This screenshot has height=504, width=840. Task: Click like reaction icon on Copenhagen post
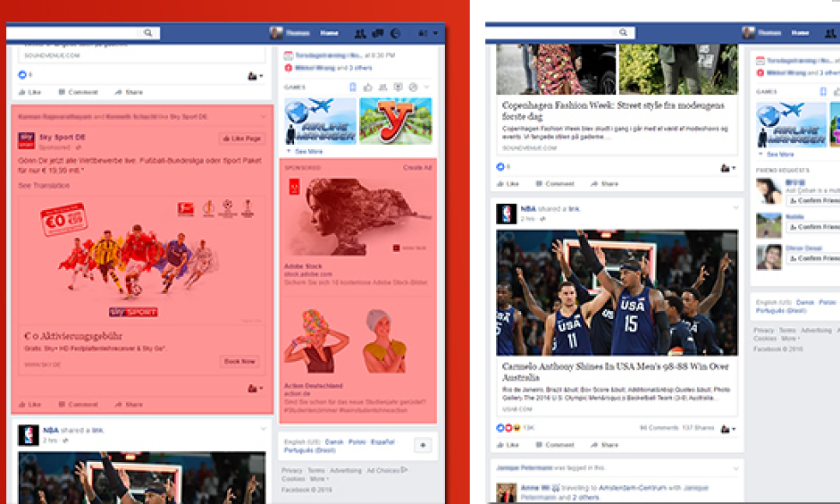[501, 167]
